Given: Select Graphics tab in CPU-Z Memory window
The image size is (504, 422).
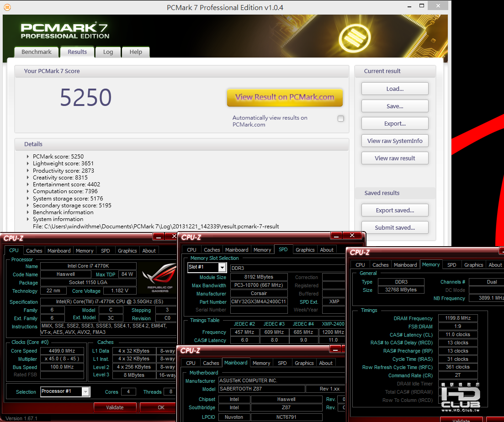Looking at the screenshot, I should [473, 265].
